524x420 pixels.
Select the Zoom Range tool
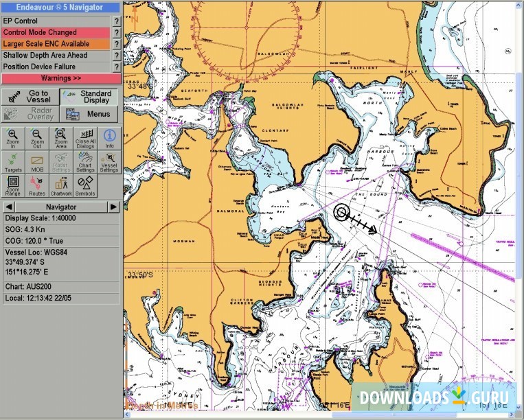pos(12,186)
